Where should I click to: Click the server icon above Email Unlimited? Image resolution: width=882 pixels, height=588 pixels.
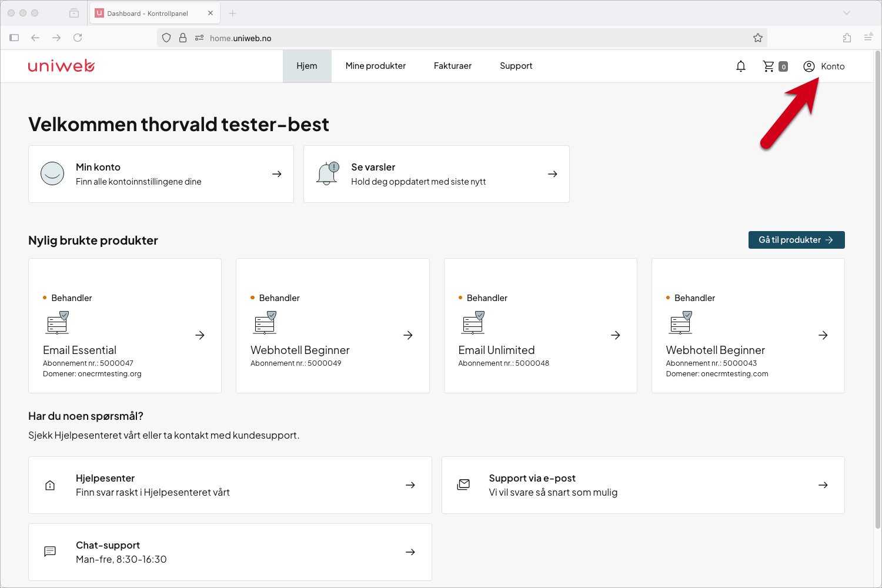[x=473, y=323]
